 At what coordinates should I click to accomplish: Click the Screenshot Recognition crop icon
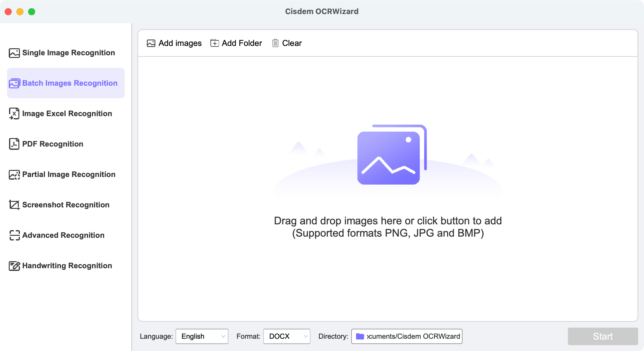[14, 205]
